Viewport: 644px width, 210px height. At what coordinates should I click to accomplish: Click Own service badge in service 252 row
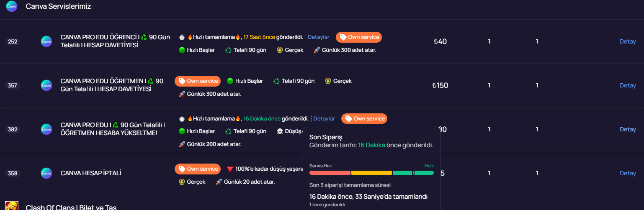pos(359,37)
